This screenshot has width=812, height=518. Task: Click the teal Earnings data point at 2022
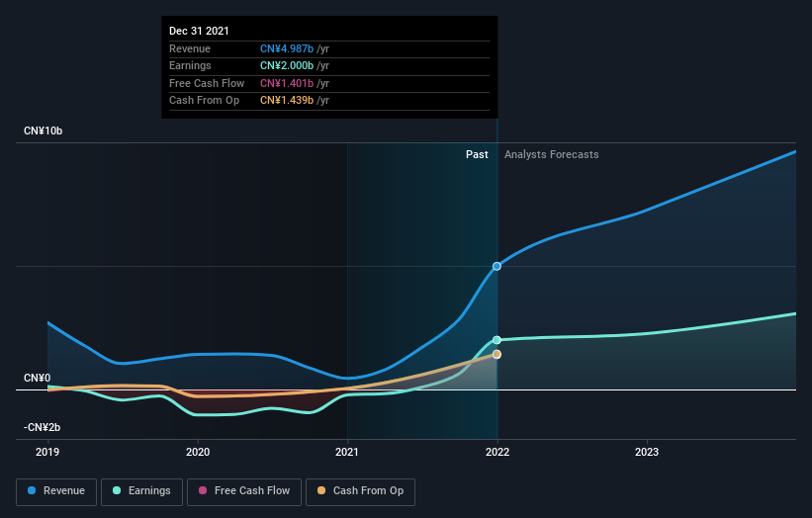[496, 340]
